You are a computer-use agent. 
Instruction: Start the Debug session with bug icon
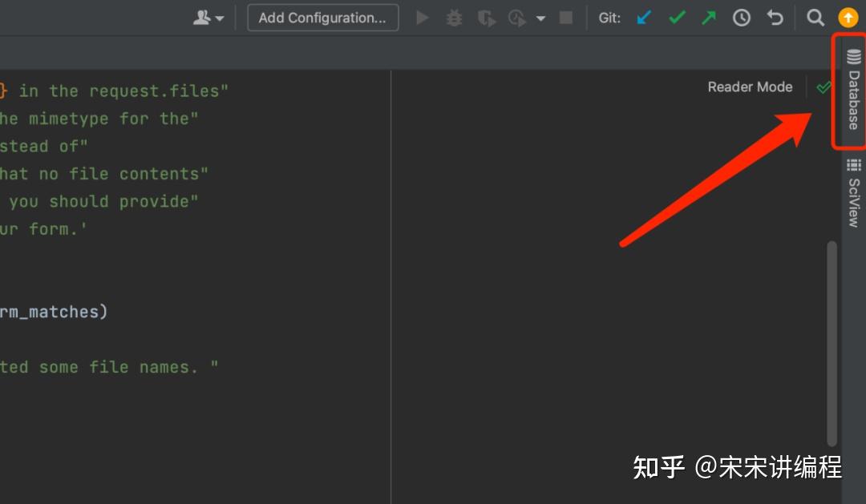[x=454, y=17]
